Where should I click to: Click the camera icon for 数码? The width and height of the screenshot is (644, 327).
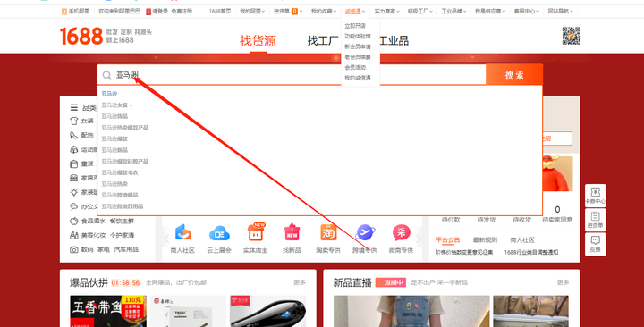[74, 249]
